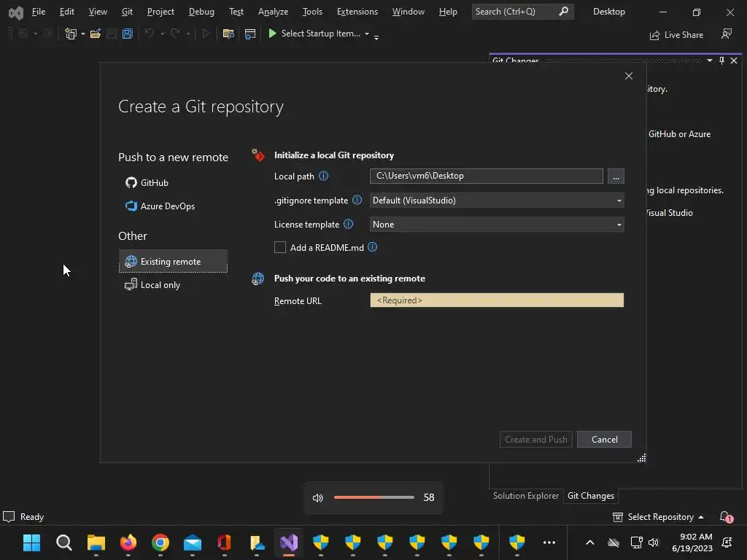Open the Edit menu
The width and height of the screenshot is (747, 560).
(x=66, y=12)
